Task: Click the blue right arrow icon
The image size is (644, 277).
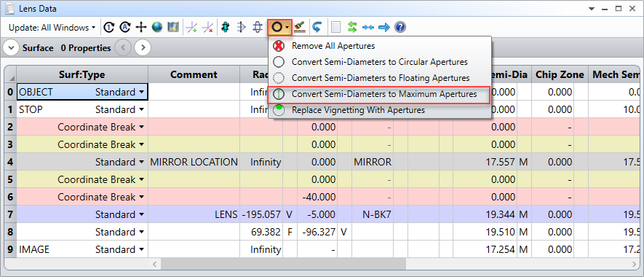Action: [x=384, y=28]
